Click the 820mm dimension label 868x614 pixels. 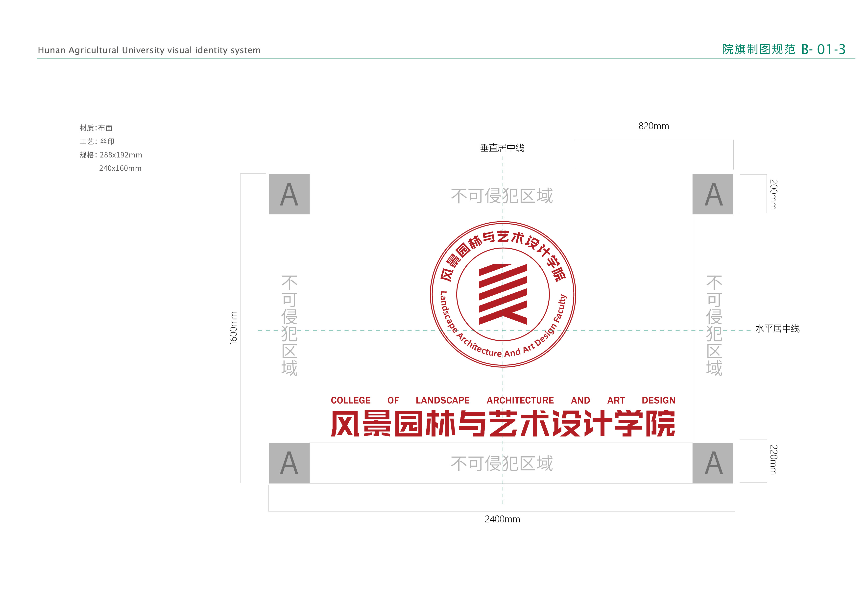[x=654, y=126]
